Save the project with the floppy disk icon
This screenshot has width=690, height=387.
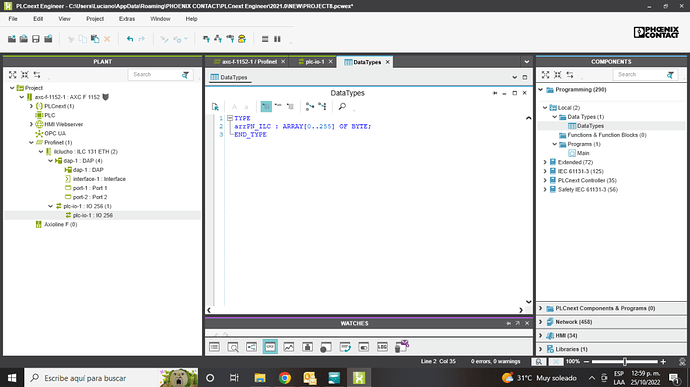36,39
